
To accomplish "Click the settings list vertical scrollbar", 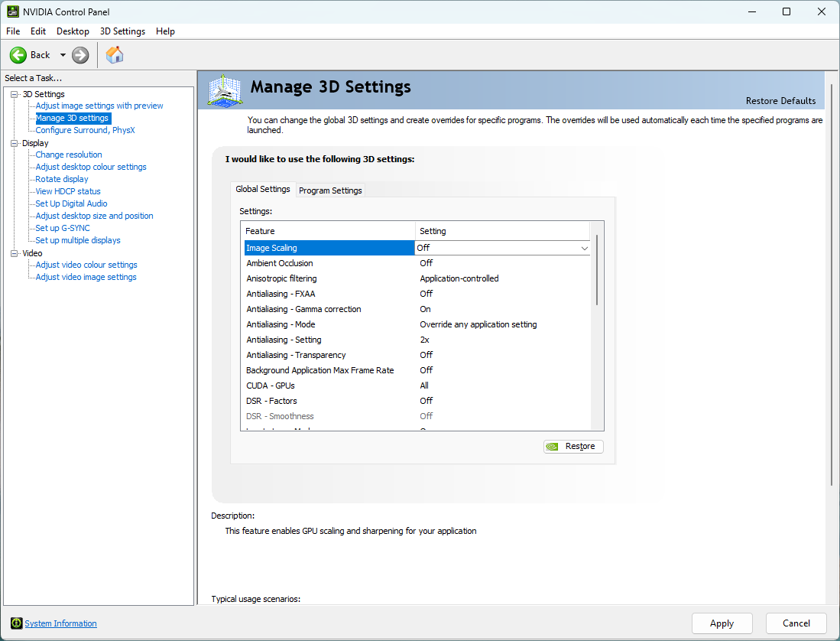I will 597,272.
